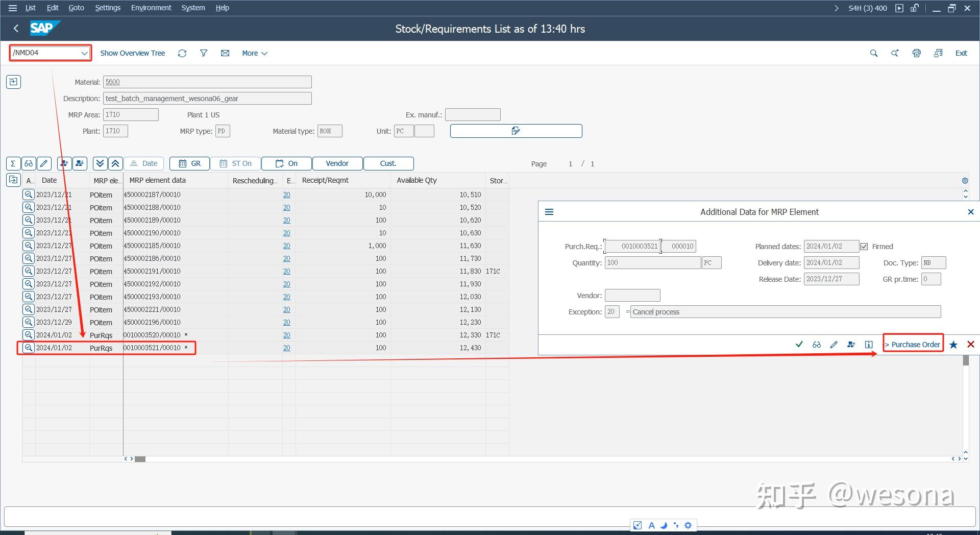Image resolution: width=980 pixels, height=535 pixels.
Task: Click the sigma summation icon above the list
Action: [x=13, y=163]
